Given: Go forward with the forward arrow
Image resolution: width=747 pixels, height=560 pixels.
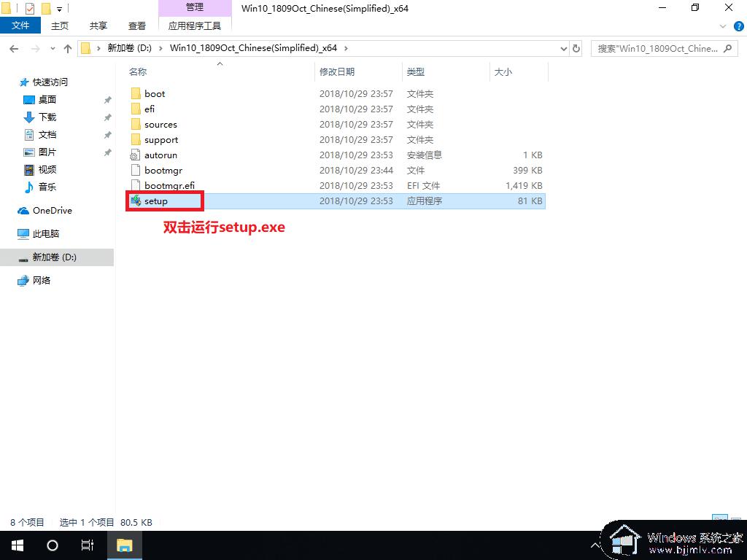Looking at the screenshot, I should click(x=35, y=48).
